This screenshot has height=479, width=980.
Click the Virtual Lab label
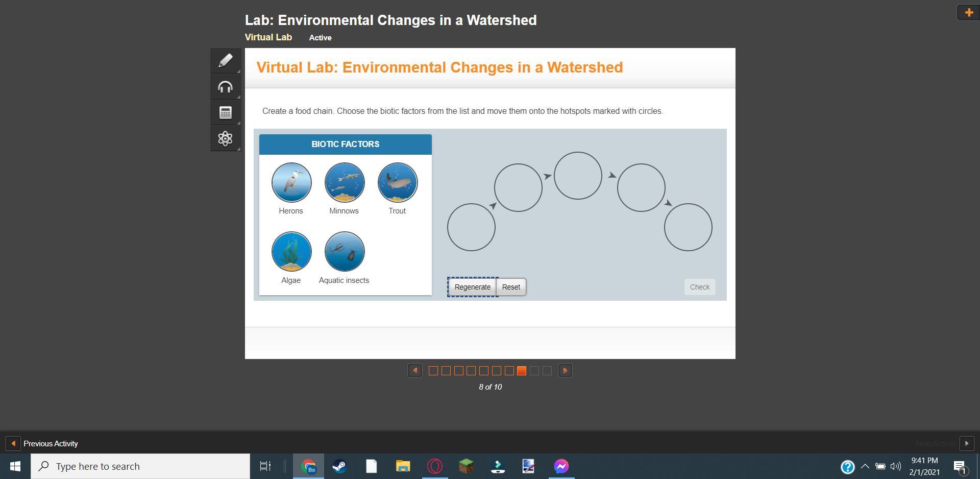(x=268, y=37)
